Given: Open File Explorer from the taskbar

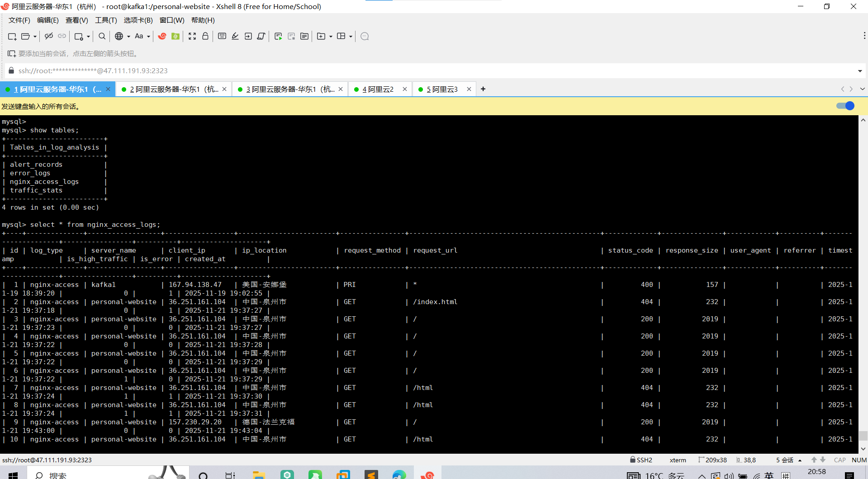Looking at the screenshot, I should click(258, 475).
